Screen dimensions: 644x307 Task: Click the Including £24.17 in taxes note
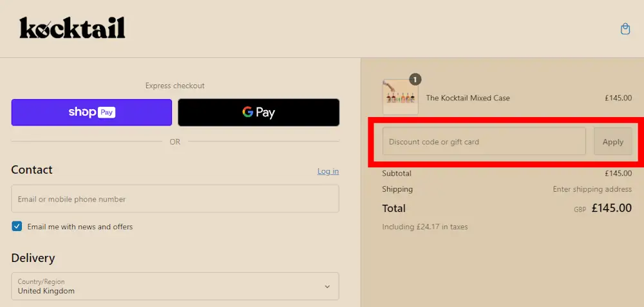tap(425, 227)
